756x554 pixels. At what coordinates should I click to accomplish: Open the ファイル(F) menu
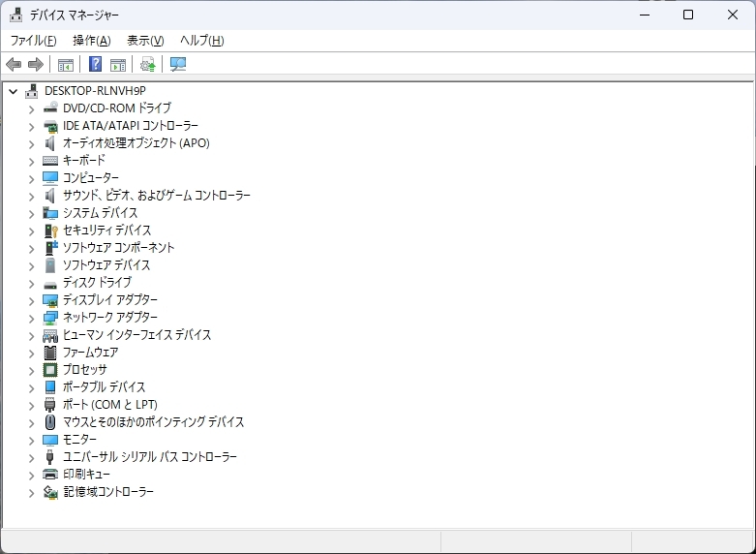coord(33,41)
